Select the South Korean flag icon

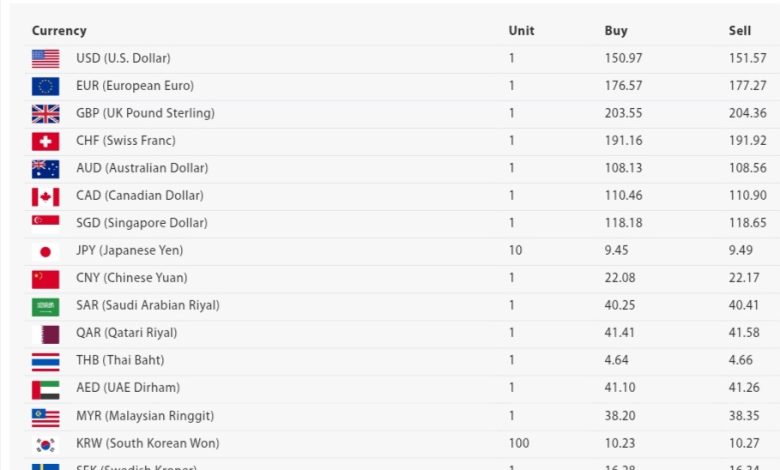pos(45,445)
